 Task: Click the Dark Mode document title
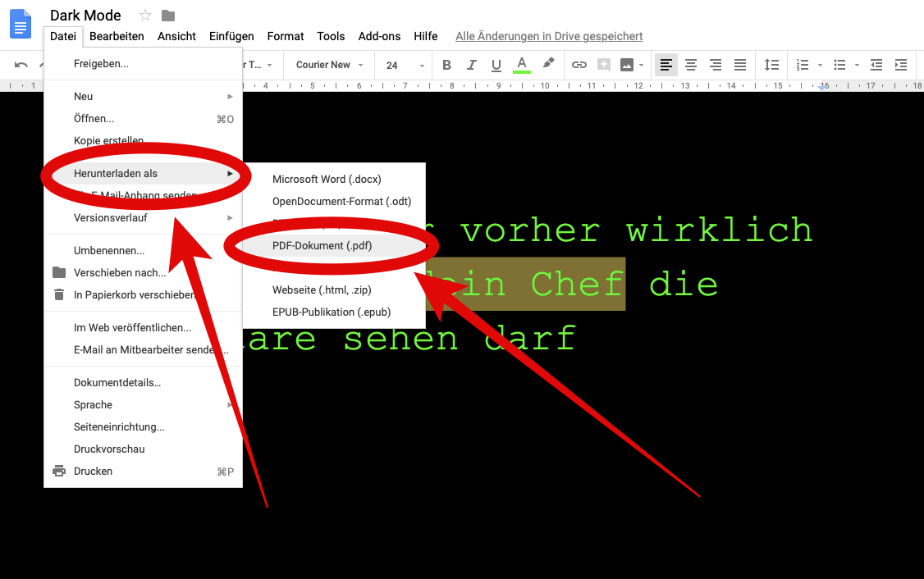point(85,16)
